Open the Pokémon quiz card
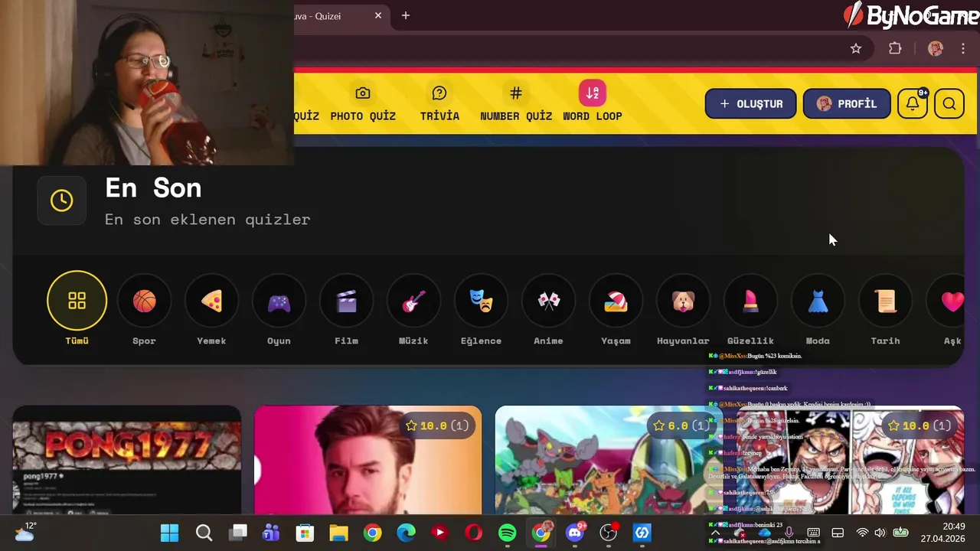Screen dimensions: 980x551 tap(609, 460)
